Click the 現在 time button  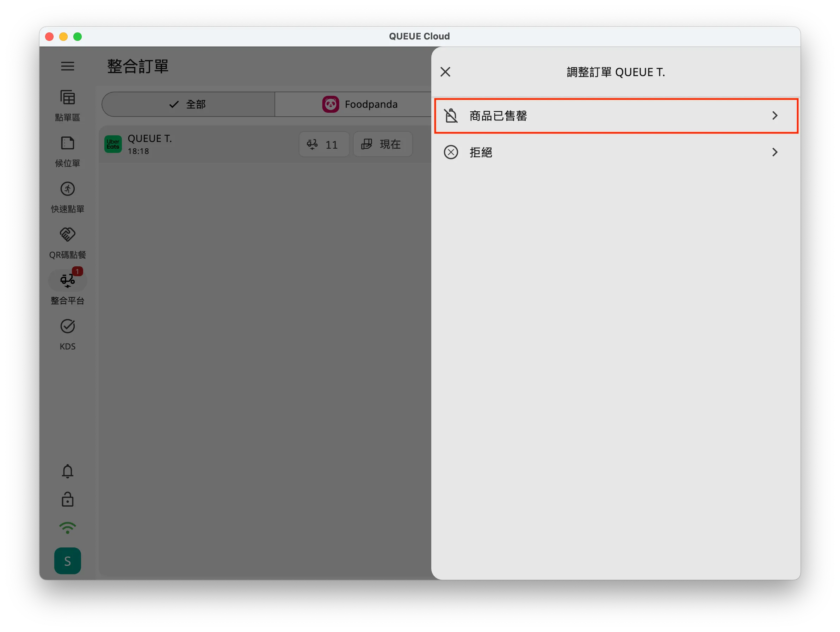tap(382, 144)
